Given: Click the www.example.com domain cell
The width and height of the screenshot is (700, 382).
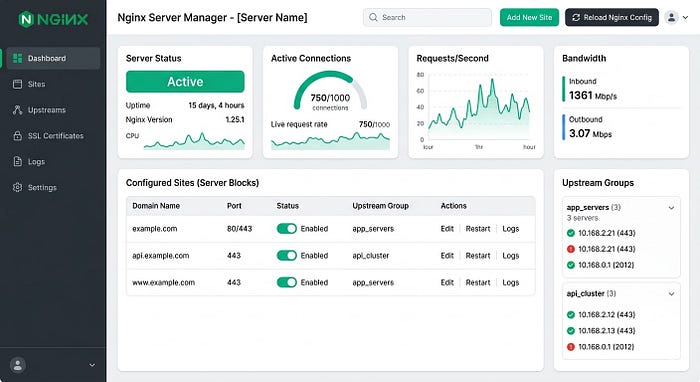Looking at the screenshot, I should pos(163,282).
